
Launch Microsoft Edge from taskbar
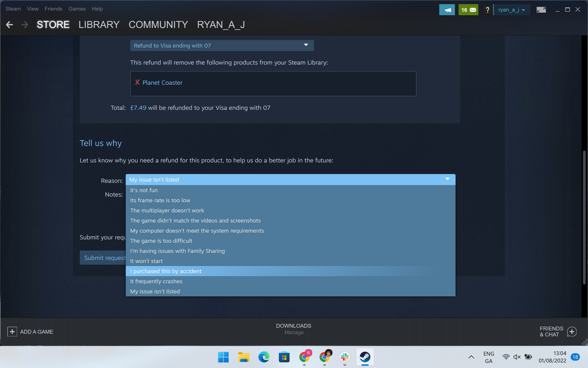pyautogui.click(x=264, y=357)
